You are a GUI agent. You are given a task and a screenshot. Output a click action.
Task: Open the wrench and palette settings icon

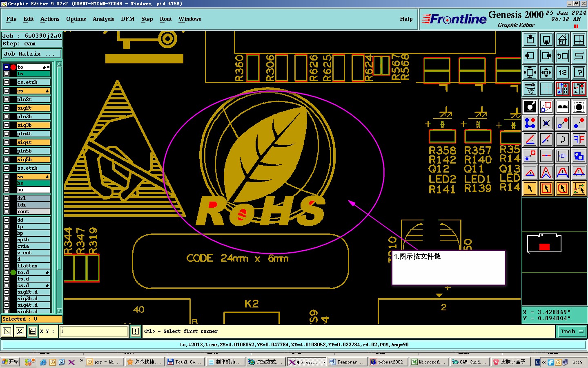530,88
